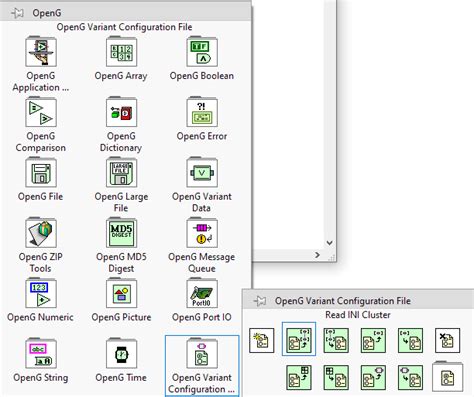Image resolution: width=474 pixels, height=397 pixels.
Task: Open the OpenG Picture subpalette
Action: pos(121,293)
